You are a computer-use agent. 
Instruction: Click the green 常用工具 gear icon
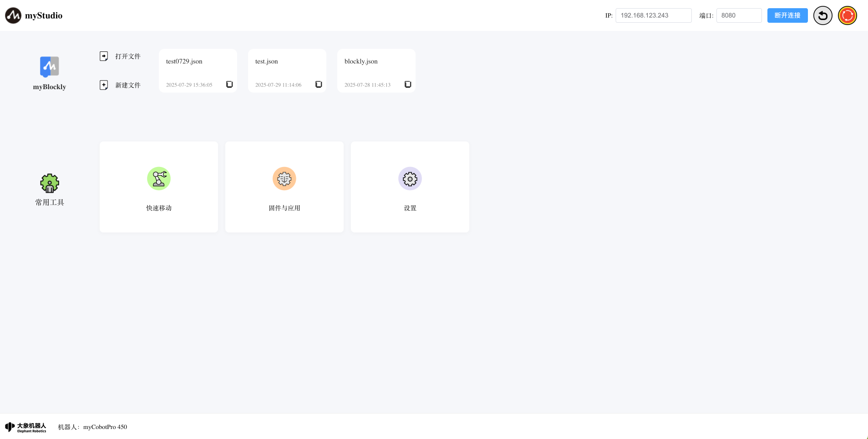[x=50, y=183]
